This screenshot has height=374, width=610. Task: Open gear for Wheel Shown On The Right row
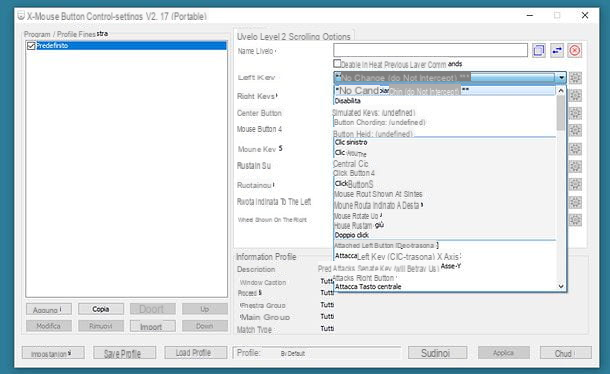point(575,220)
